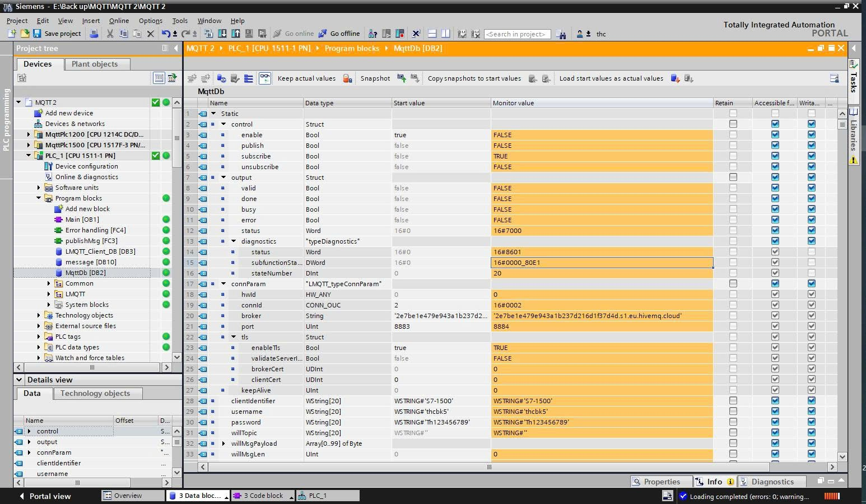The image size is (866, 504).
Task: Click the Go offline toolbar button
Action: point(339,34)
